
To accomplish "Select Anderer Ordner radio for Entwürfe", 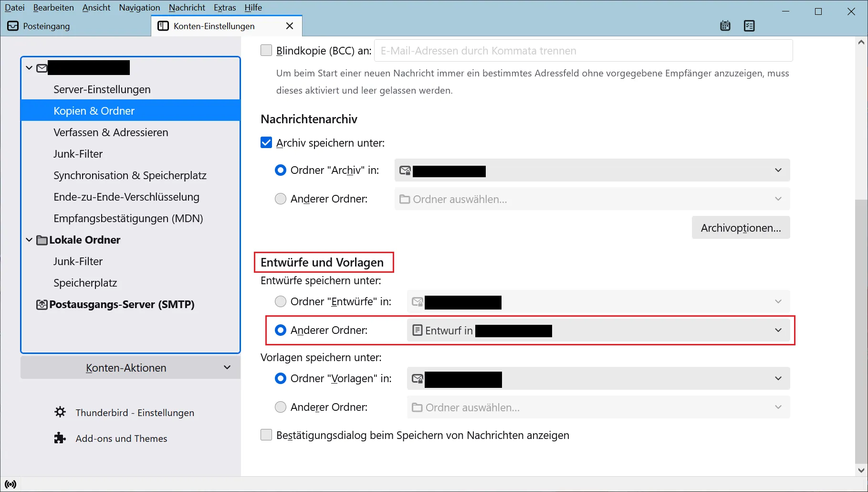I will click(281, 330).
